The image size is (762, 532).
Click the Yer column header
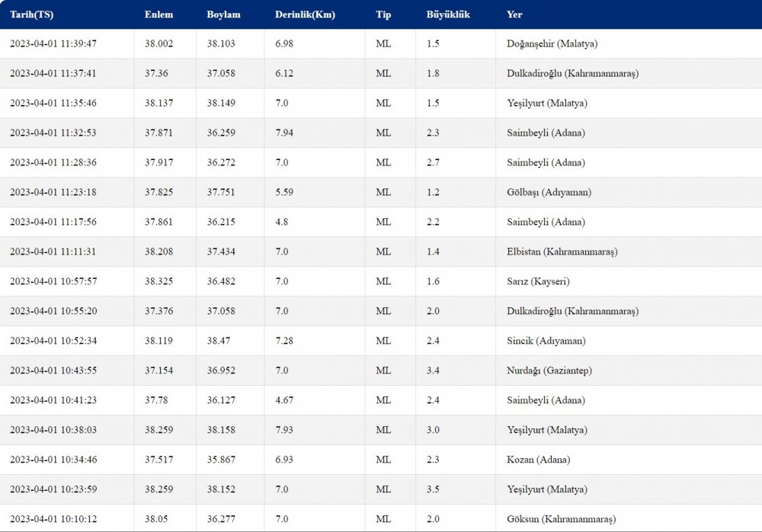click(514, 14)
